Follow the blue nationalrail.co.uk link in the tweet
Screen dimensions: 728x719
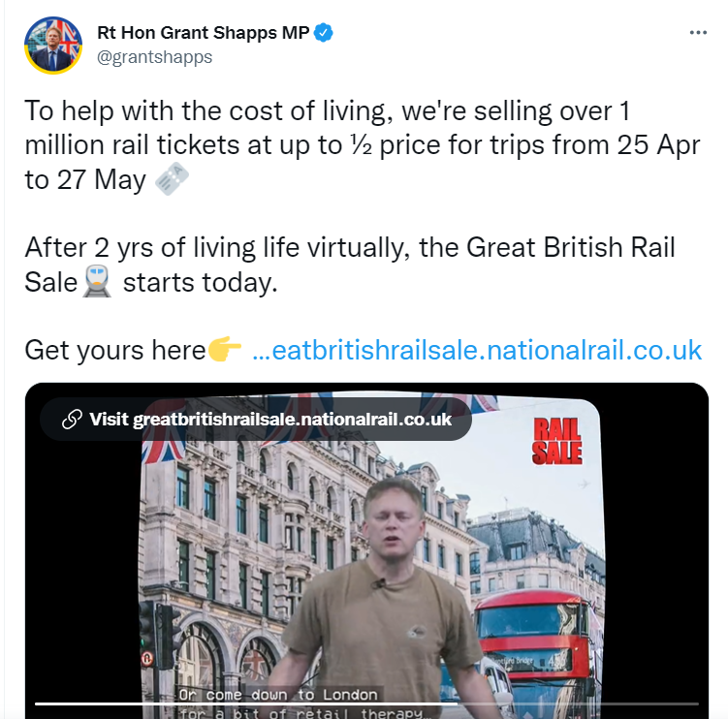[x=476, y=350]
